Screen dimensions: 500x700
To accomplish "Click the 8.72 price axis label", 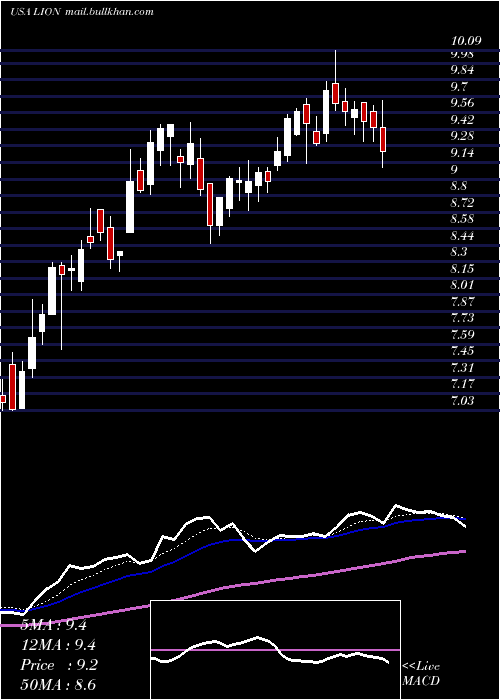I will (x=464, y=203).
